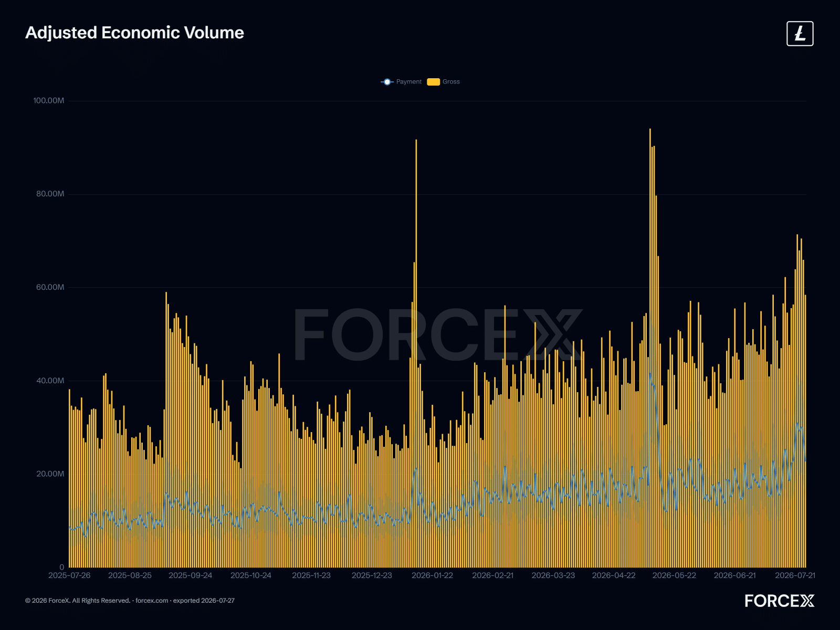The height and width of the screenshot is (630, 840).
Task: Click the 0 y-axis label
Action: (x=62, y=567)
